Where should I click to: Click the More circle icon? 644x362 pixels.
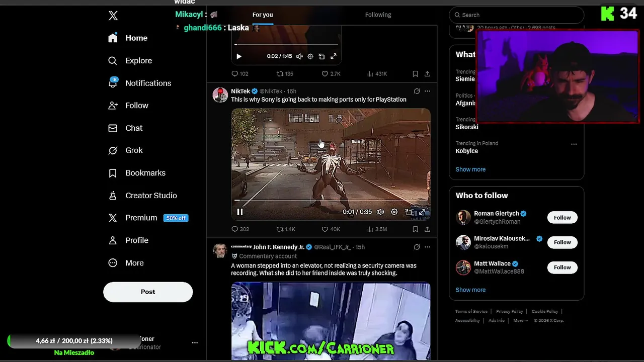(x=113, y=263)
